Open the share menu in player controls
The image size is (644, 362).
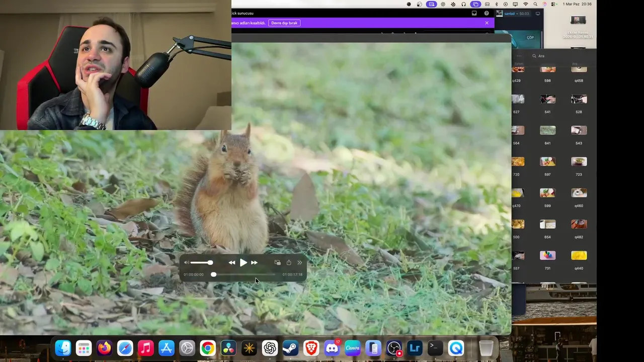289,262
